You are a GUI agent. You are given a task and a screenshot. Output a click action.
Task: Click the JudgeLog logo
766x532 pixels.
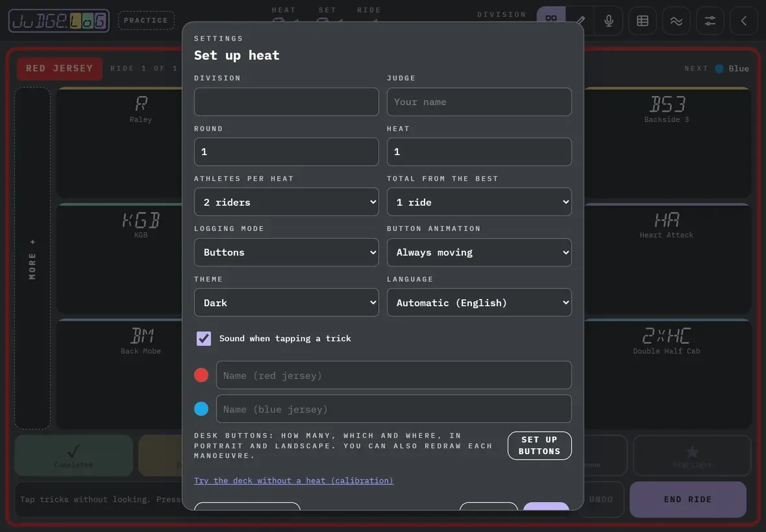tap(58, 21)
